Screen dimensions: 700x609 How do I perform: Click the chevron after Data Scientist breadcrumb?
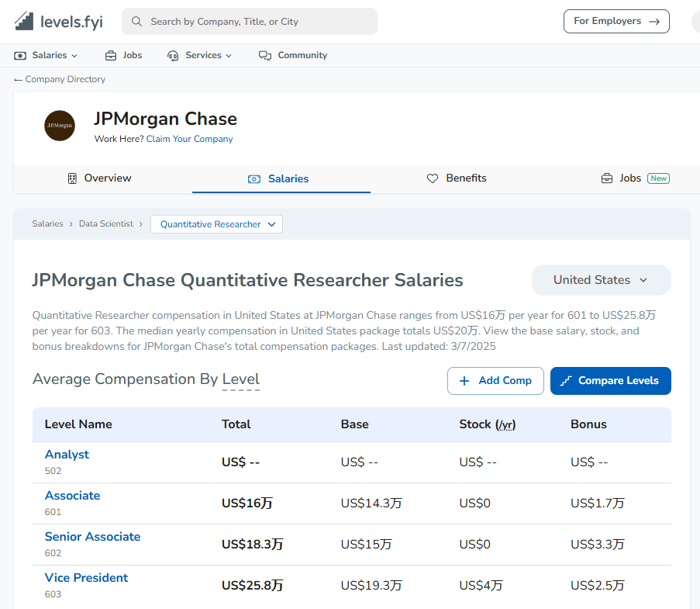coord(140,224)
